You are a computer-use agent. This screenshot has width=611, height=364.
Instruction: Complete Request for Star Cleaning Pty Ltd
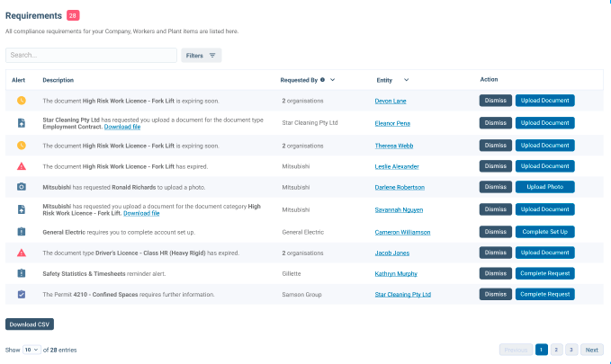(544, 294)
